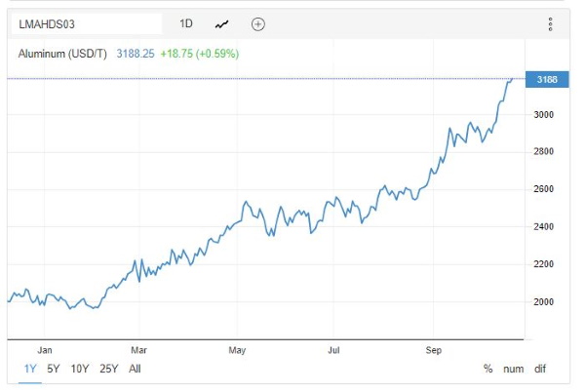The height and width of the screenshot is (392, 585).
Task: Open the chart type line icon
Action: coord(221,24)
